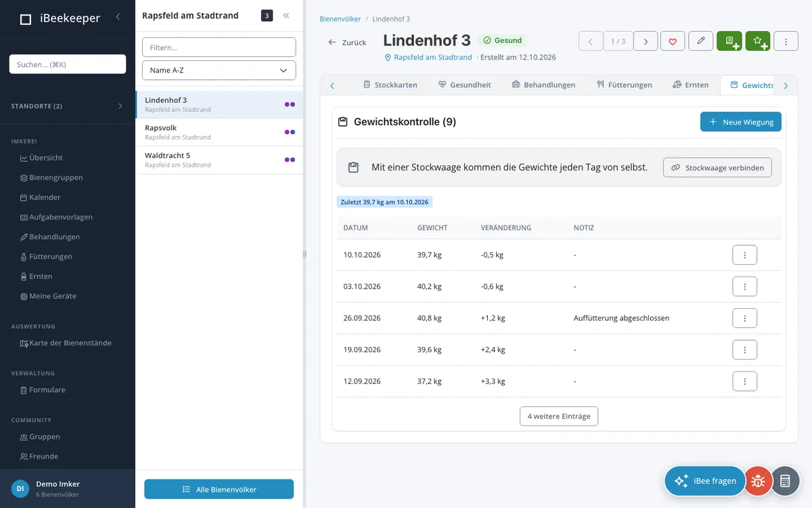The image size is (812, 508).
Task: Click the Neue Wiegung button
Action: click(x=741, y=122)
